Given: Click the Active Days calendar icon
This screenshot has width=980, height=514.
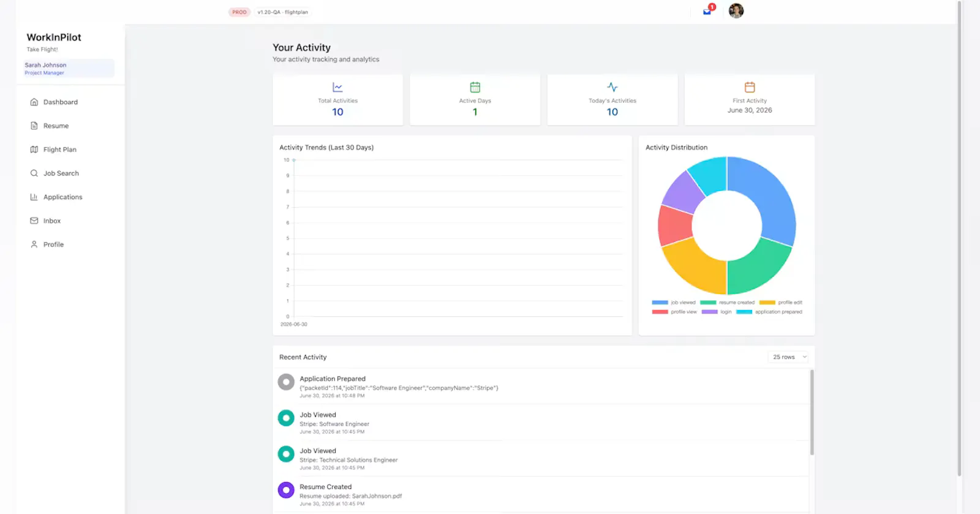Looking at the screenshot, I should [475, 87].
